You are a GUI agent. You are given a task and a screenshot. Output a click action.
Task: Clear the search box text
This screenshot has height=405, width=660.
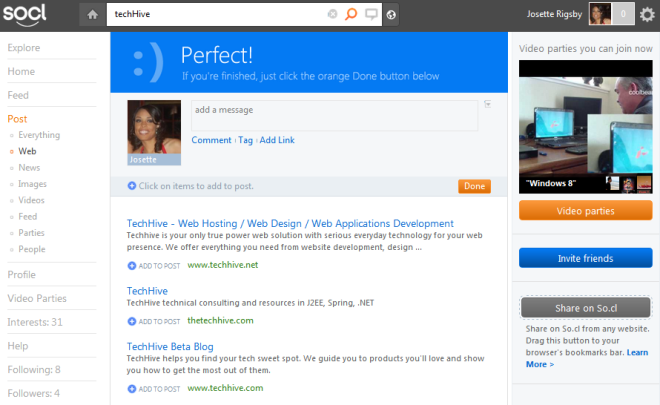(x=333, y=14)
